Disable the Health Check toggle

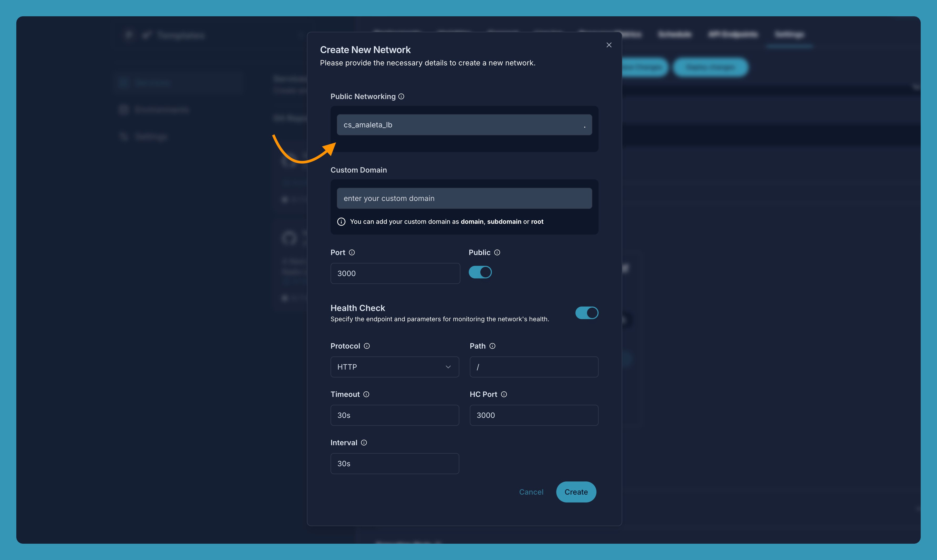[x=587, y=313]
